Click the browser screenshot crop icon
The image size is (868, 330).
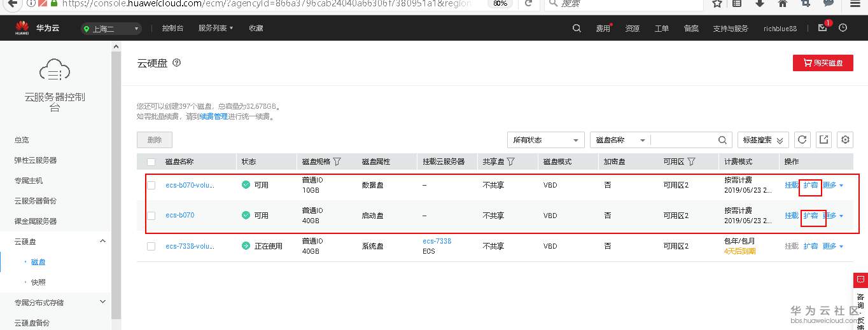(806, 3)
